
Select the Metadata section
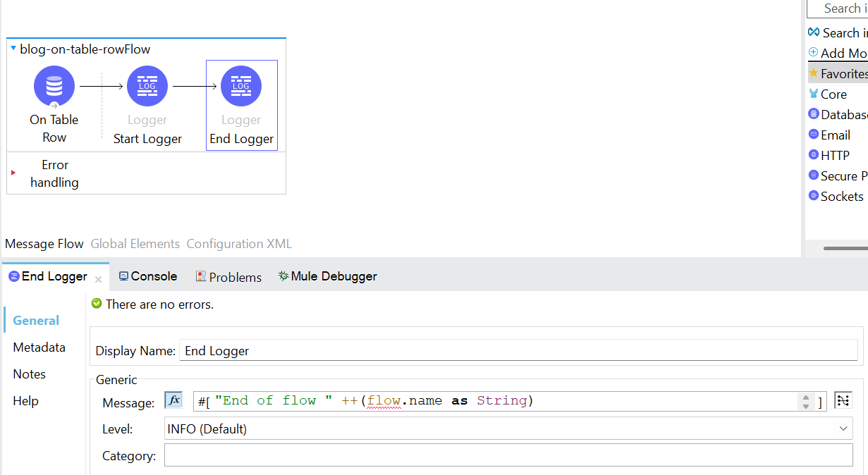(39, 347)
